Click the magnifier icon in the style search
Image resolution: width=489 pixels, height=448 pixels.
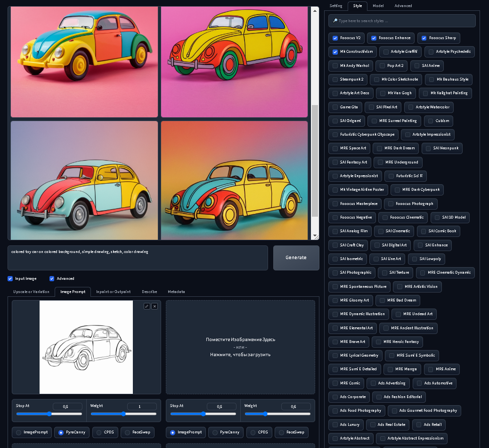pyautogui.click(x=335, y=21)
